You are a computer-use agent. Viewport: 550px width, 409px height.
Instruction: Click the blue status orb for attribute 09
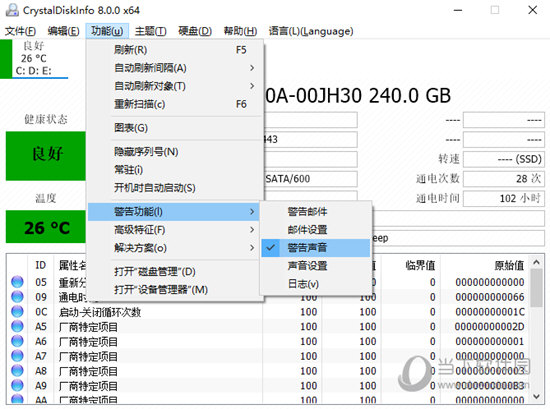point(17,297)
